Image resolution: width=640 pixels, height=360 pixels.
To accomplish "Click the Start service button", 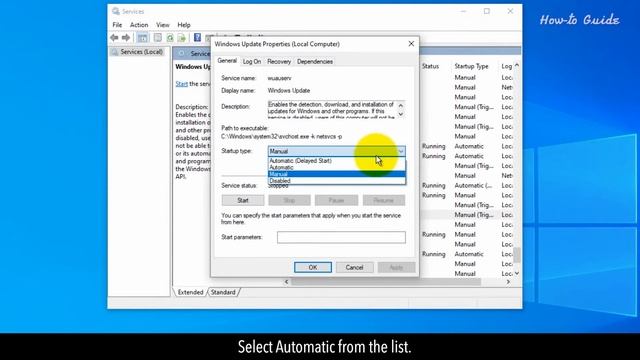I will tap(243, 200).
